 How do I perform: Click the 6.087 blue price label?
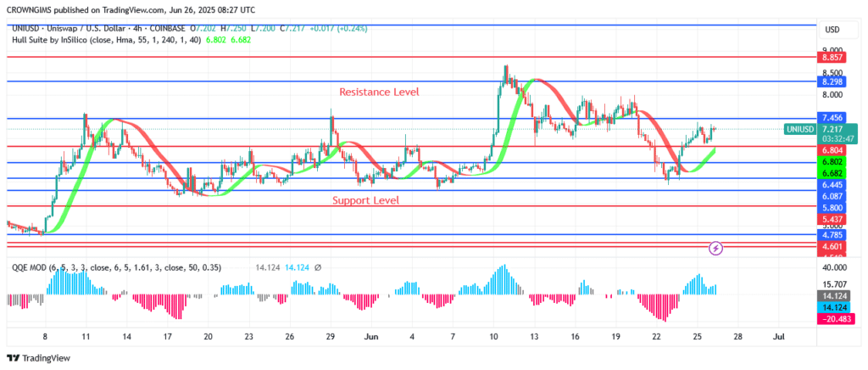[832, 196]
